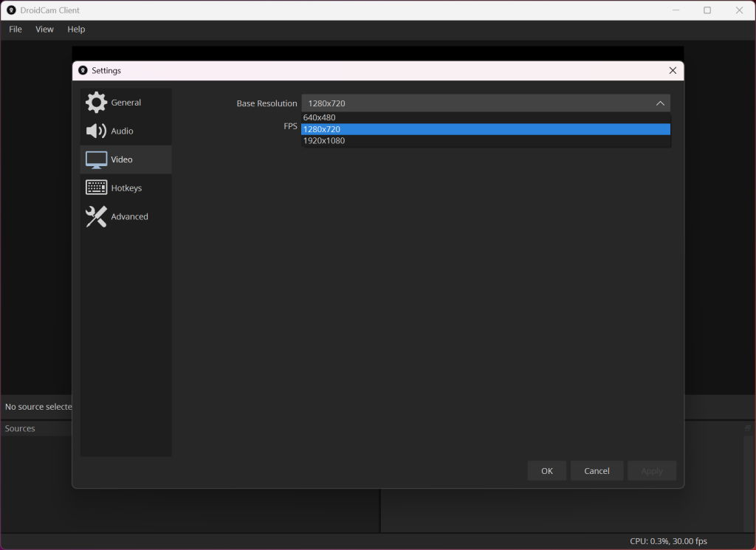Select the Video monitor icon
Viewport: 756px width, 550px height.
[x=96, y=159]
